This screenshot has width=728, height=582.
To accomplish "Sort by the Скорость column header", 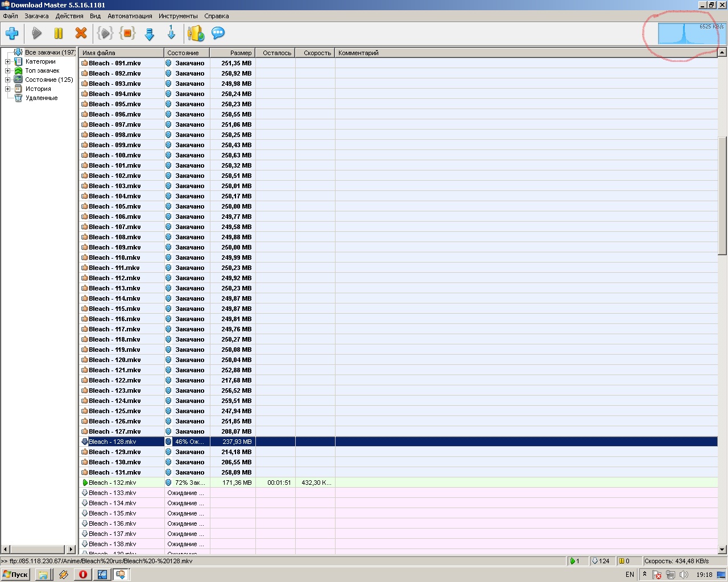I will pos(315,53).
